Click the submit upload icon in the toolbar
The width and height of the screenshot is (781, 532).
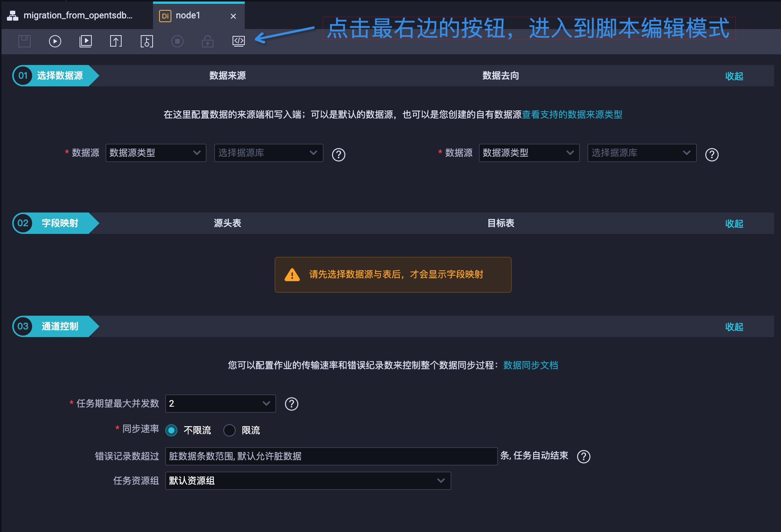pos(116,41)
